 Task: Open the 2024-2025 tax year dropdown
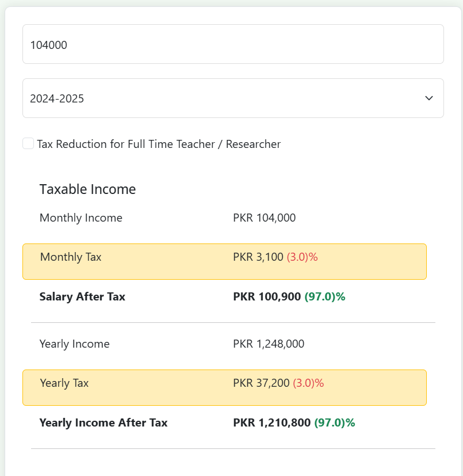click(x=233, y=98)
